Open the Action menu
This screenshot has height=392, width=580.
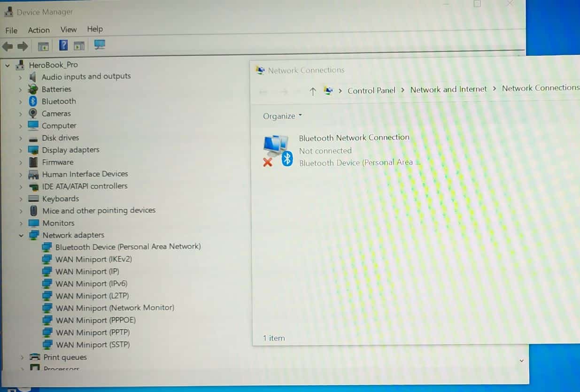(39, 29)
